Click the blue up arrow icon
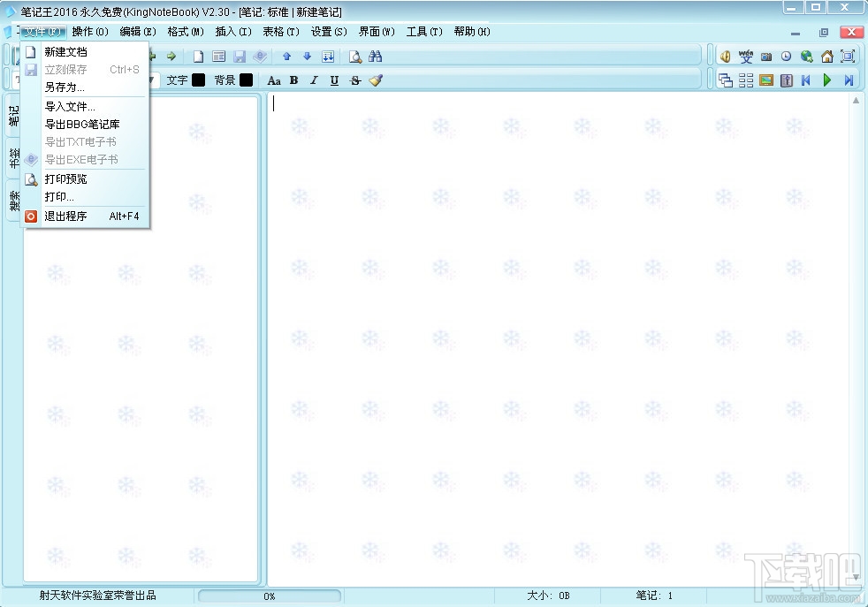This screenshot has height=607, width=868. [x=286, y=57]
